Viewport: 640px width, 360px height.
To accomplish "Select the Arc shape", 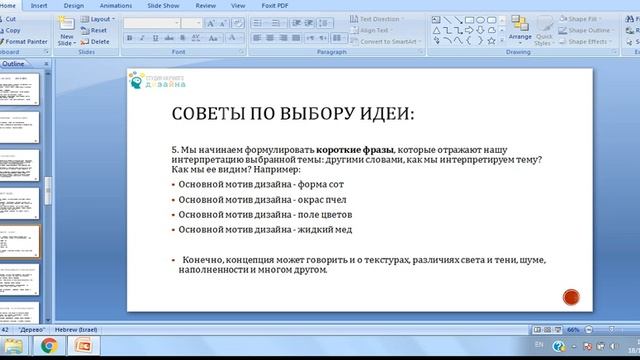I will pos(447,41).
